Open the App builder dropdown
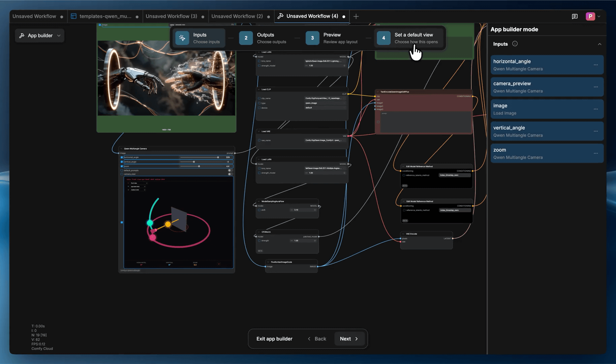The image size is (616, 364). point(59,35)
